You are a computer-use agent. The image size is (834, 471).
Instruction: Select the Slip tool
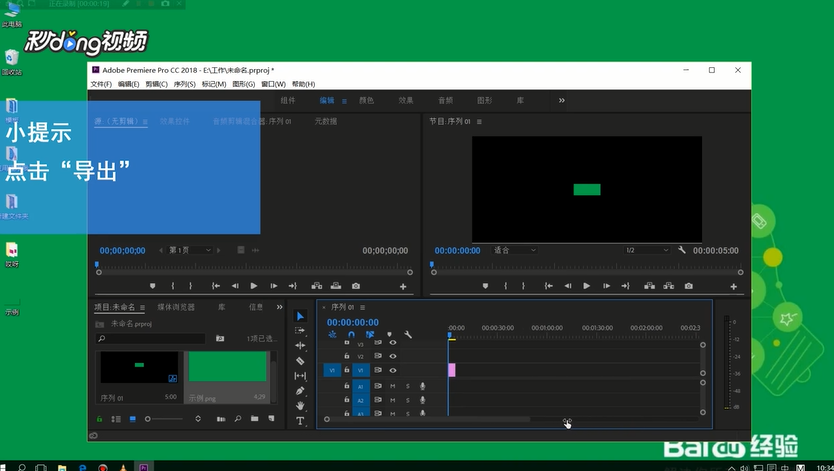pos(300,376)
